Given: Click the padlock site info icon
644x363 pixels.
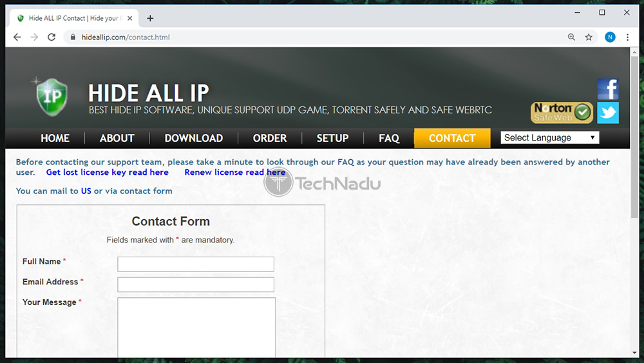Looking at the screenshot, I should 73,37.
